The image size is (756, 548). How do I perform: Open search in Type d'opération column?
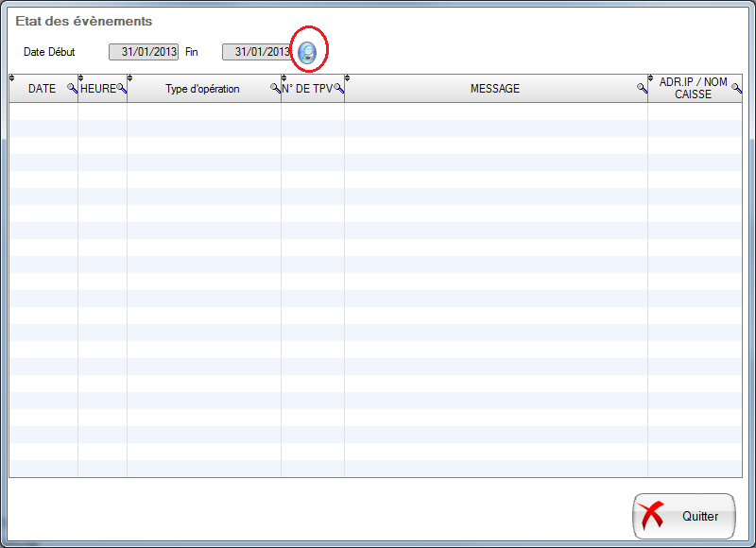pos(275,89)
